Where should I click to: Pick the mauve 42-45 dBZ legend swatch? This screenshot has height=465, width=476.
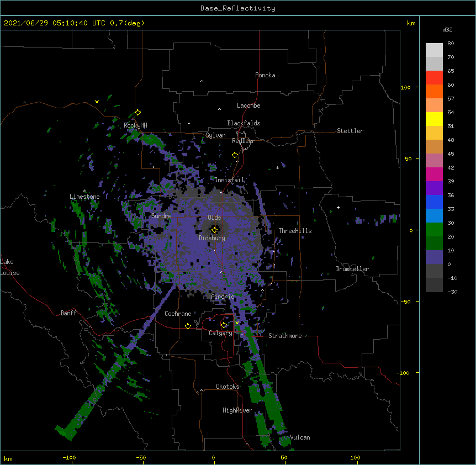pos(434,161)
